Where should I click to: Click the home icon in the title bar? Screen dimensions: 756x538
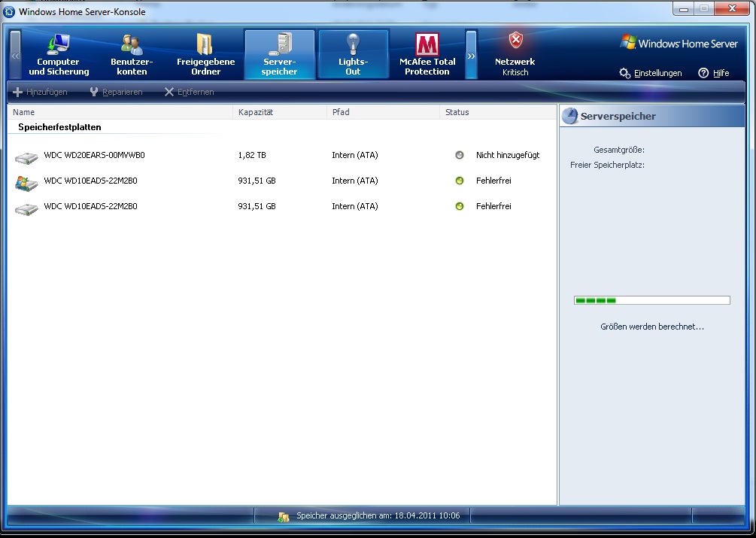[x=9, y=11]
